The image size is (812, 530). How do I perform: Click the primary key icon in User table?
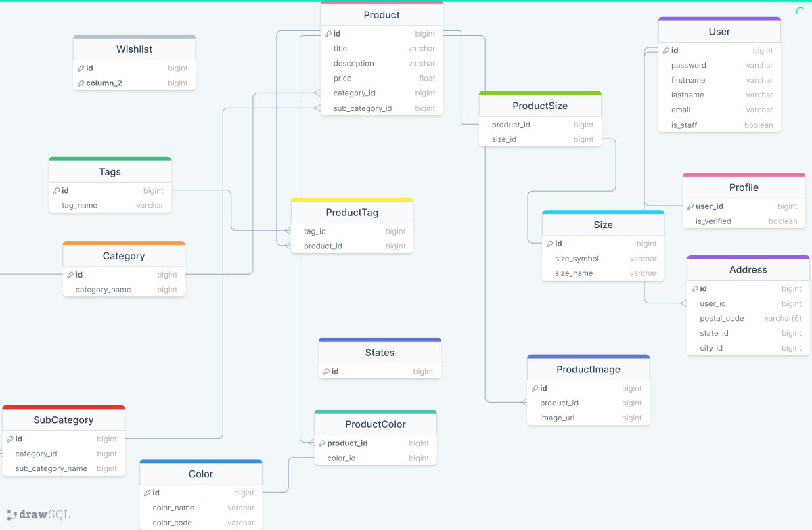(x=666, y=51)
